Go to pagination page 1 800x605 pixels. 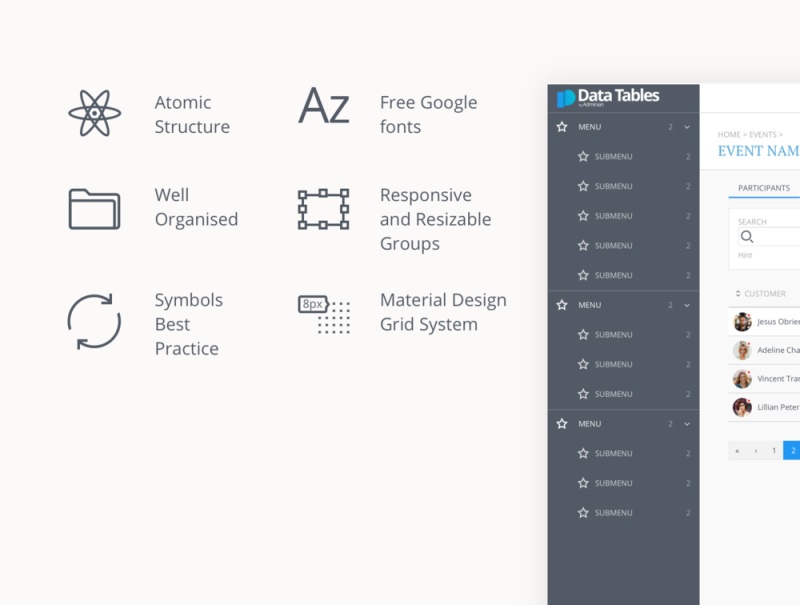point(773,451)
